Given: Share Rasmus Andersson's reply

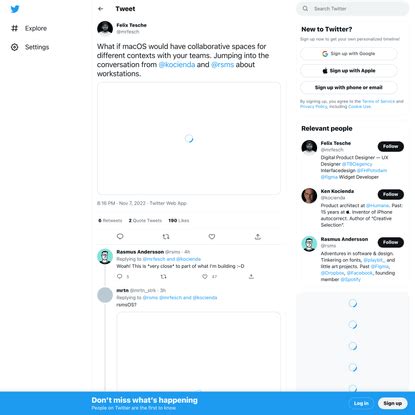Looking at the screenshot, I should (x=251, y=276).
